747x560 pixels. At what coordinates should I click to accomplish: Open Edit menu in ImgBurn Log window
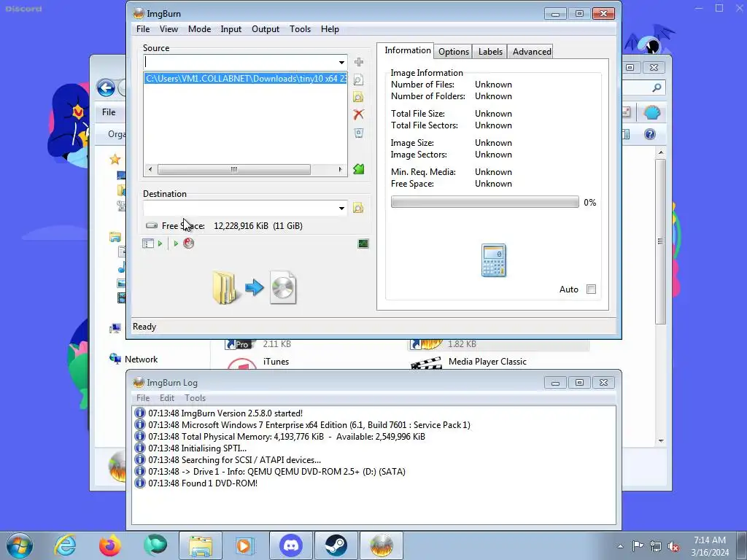pyautogui.click(x=167, y=398)
